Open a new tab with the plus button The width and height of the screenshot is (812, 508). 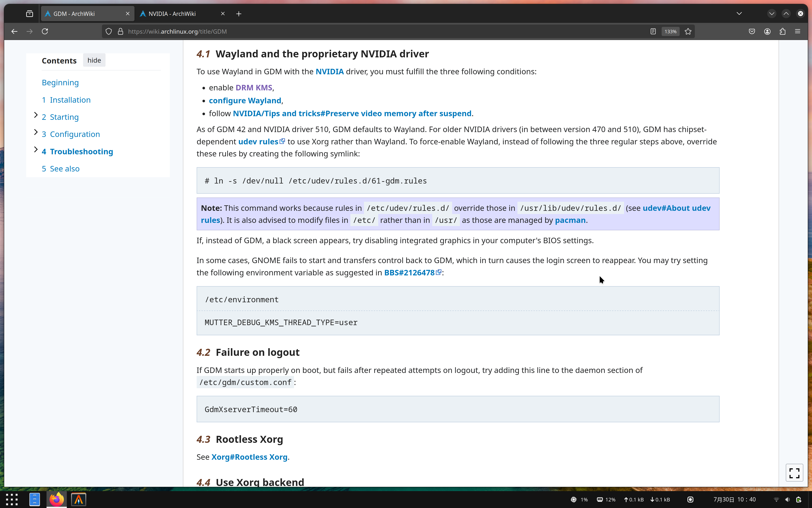(239, 14)
